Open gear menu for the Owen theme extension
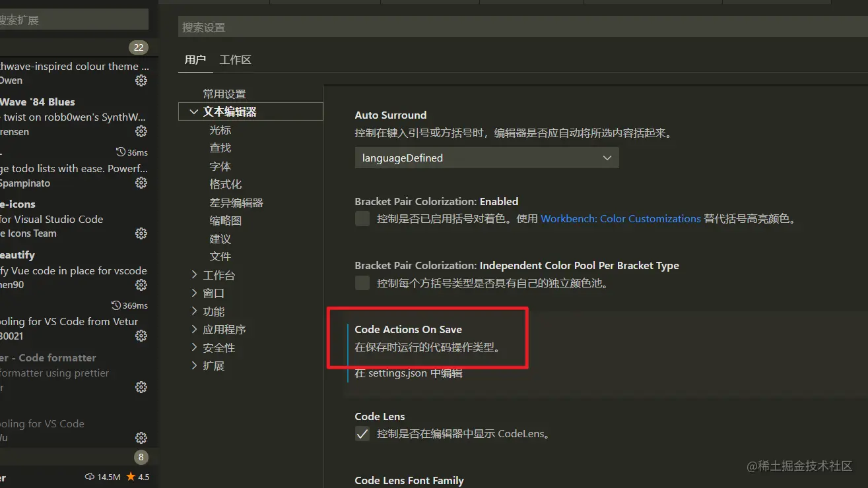Screen dimensions: 868x488 point(141,80)
